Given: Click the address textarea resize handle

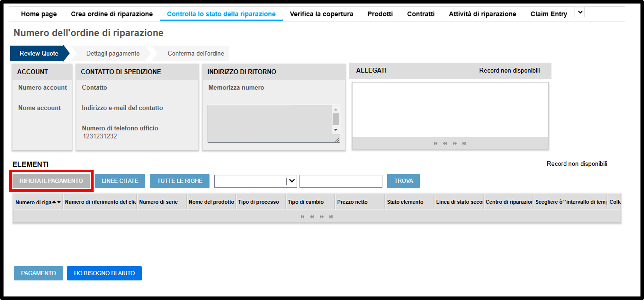Looking at the screenshot, I should coord(337,140).
